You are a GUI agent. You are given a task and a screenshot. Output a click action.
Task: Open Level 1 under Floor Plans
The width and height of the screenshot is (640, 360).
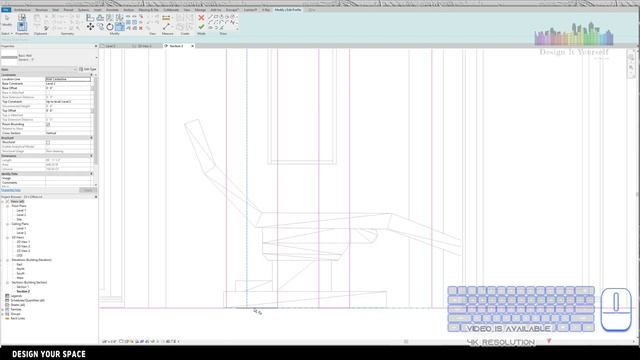tap(21, 211)
